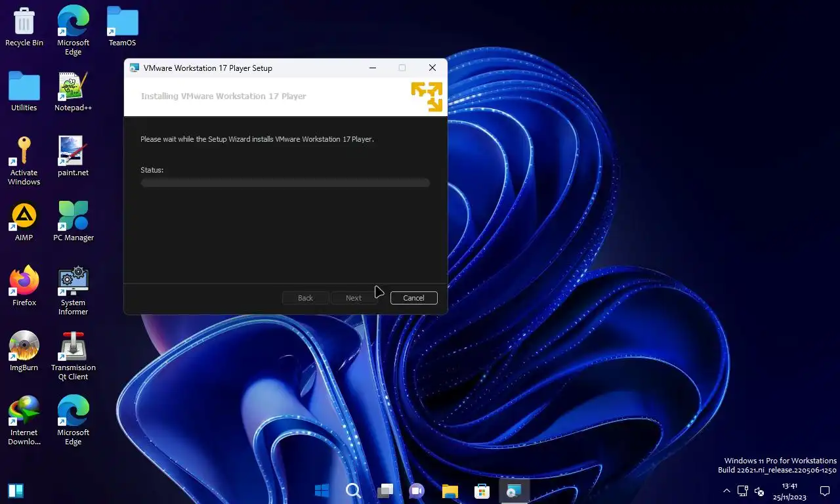Minimize the VMware Setup window
Viewport: 840px width, 504px height.
[373, 68]
